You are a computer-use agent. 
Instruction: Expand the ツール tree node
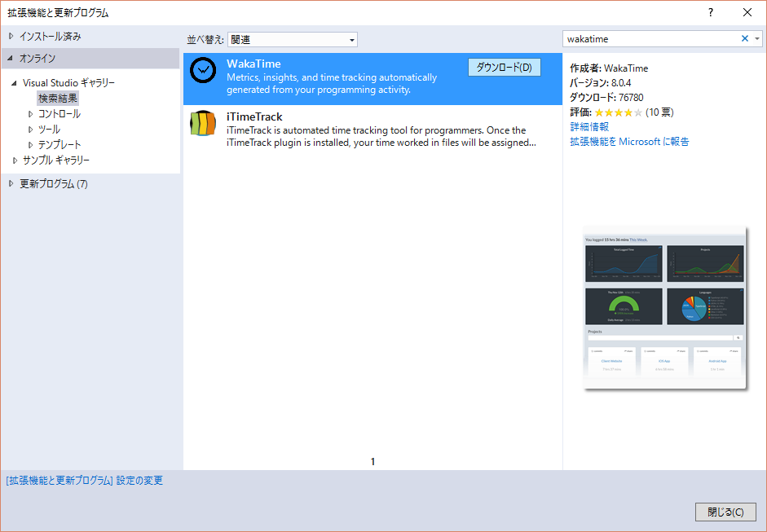click(30, 130)
